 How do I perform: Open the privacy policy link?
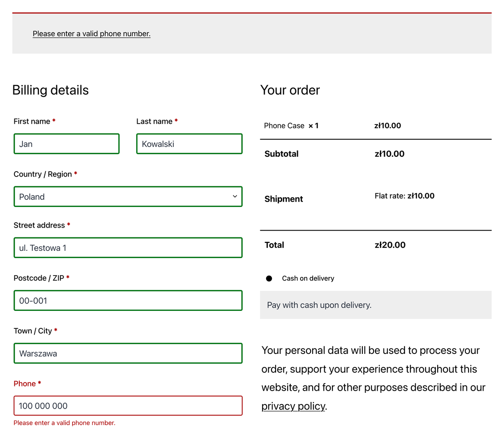pyautogui.click(x=293, y=406)
